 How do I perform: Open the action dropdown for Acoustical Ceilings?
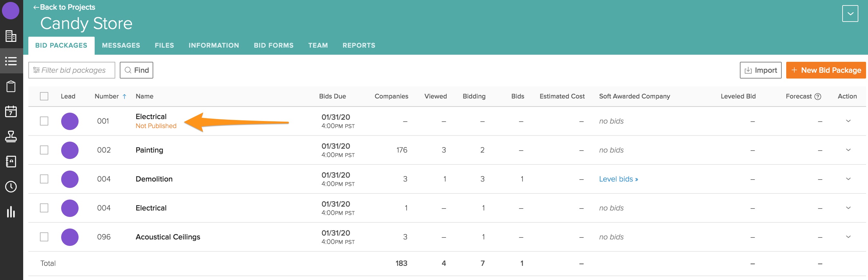tap(848, 237)
